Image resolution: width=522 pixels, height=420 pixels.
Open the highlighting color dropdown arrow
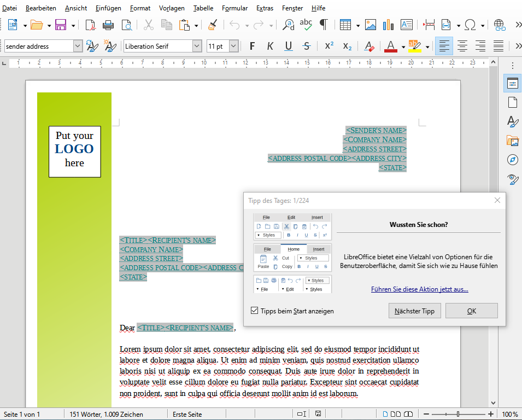pyautogui.click(x=427, y=46)
